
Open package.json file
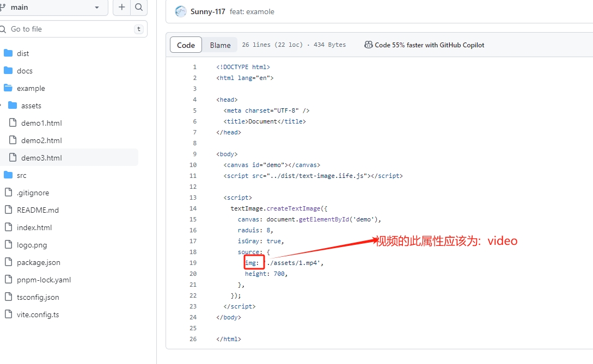tap(38, 262)
